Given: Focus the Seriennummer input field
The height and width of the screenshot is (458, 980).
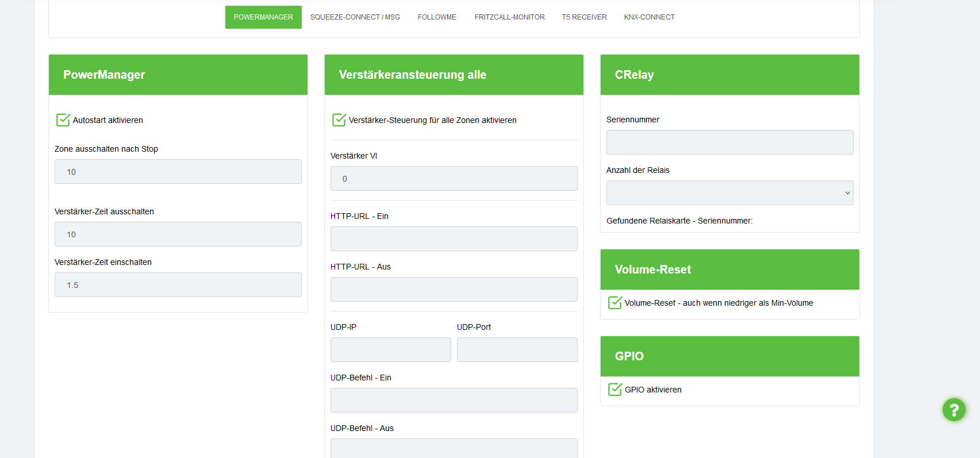Looking at the screenshot, I should [729, 143].
